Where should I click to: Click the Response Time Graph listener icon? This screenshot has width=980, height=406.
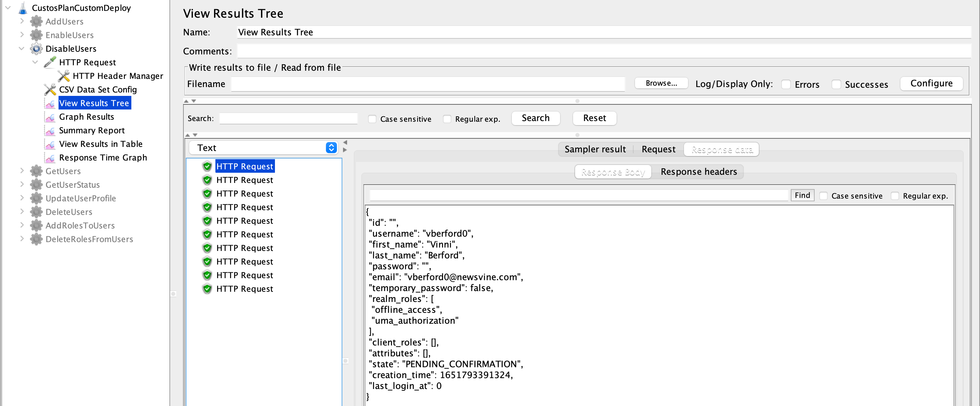50,158
